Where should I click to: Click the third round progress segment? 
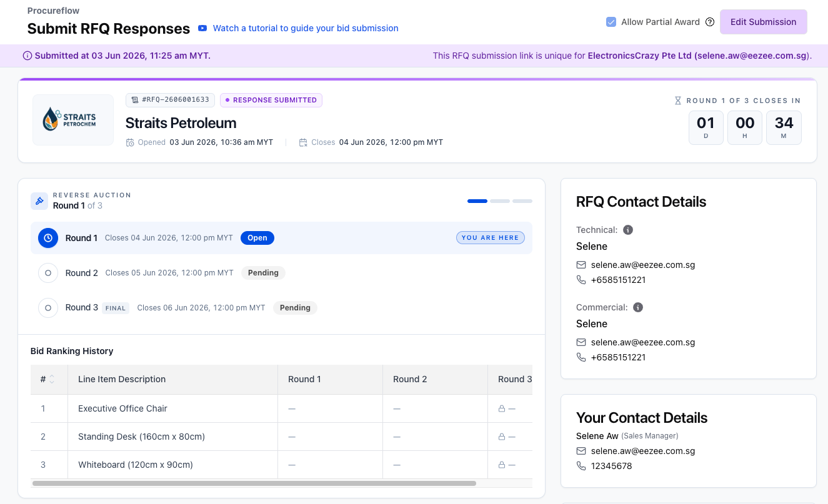(522, 201)
